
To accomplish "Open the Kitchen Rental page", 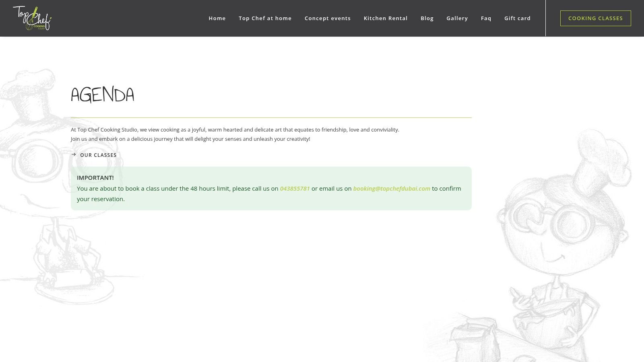I will click(385, 18).
